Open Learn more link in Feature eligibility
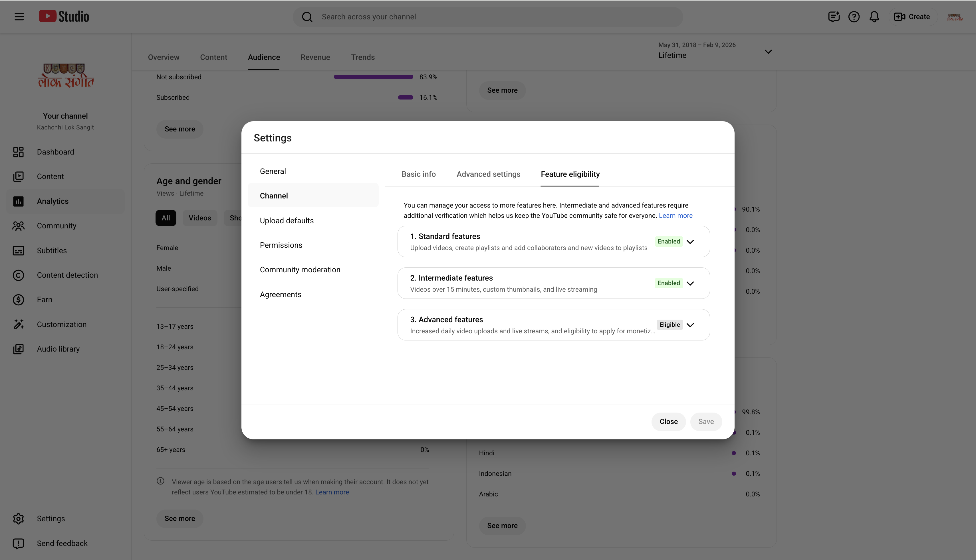 click(x=675, y=215)
